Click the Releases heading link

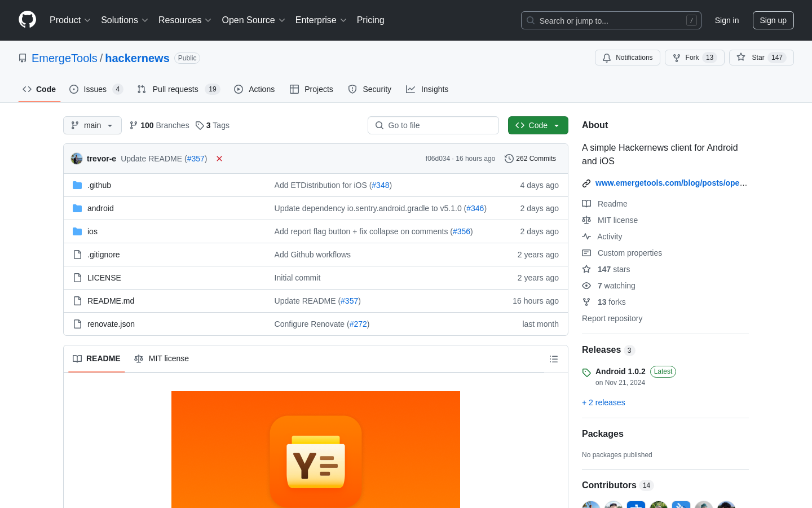[608, 350]
